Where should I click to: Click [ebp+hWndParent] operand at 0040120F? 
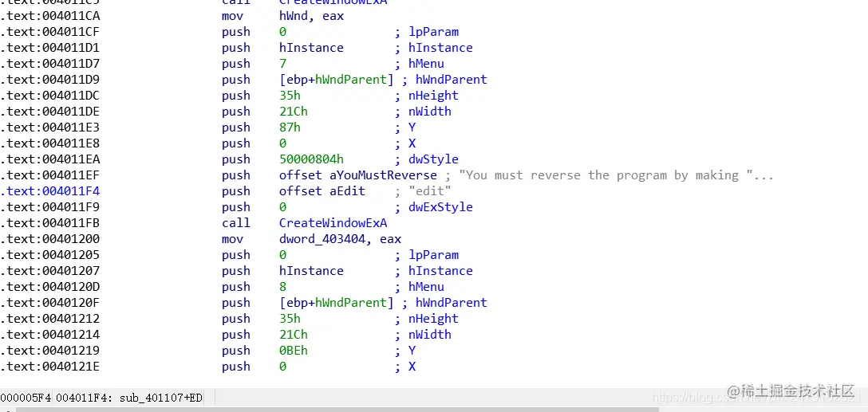tap(337, 303)
